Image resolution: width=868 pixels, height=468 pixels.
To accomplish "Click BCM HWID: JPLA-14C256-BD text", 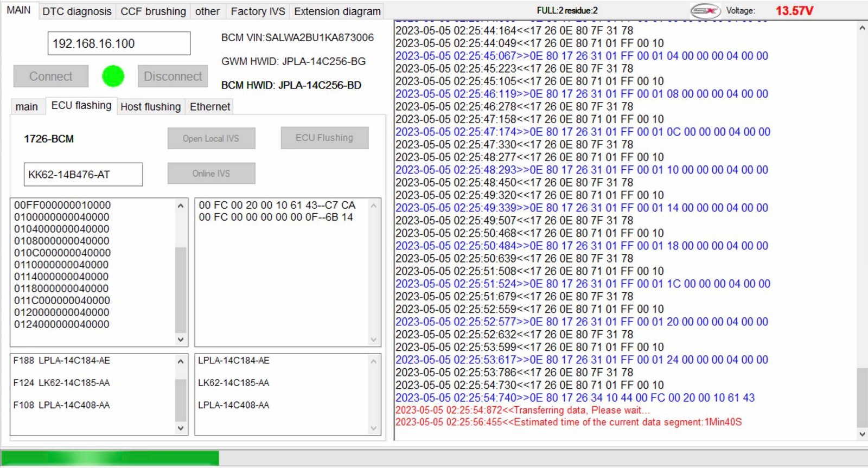I will pyautogui.click(x=291, y=85).
